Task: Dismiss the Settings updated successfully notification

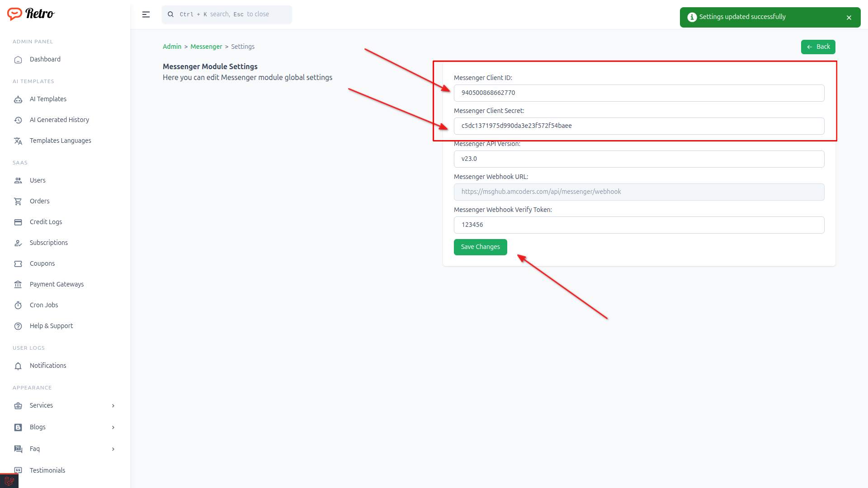Action: 849,18
